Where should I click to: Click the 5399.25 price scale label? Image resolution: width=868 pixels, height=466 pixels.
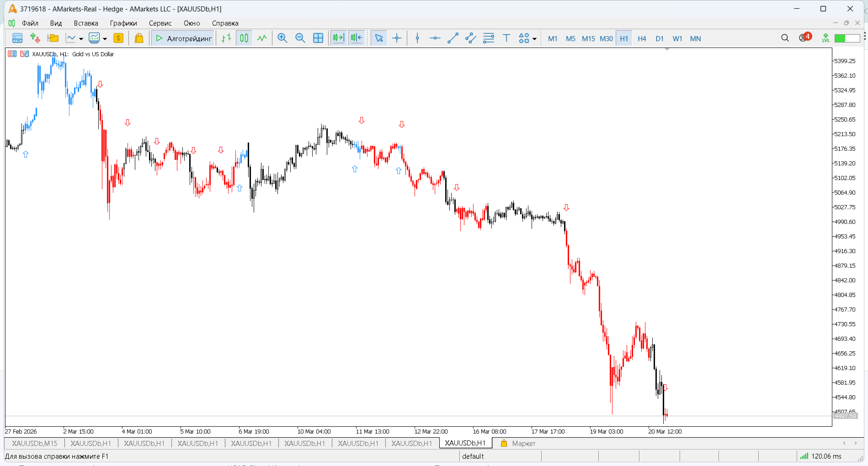845,61
